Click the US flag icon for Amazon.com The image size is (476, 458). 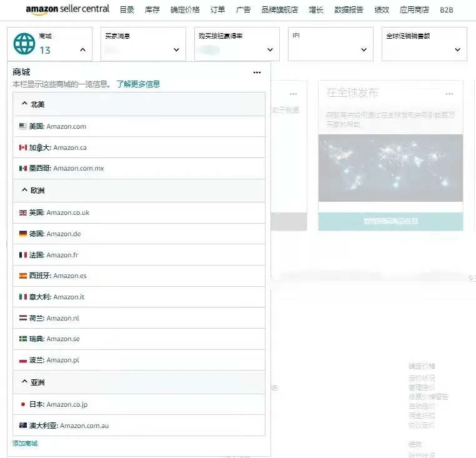point(23,126)
